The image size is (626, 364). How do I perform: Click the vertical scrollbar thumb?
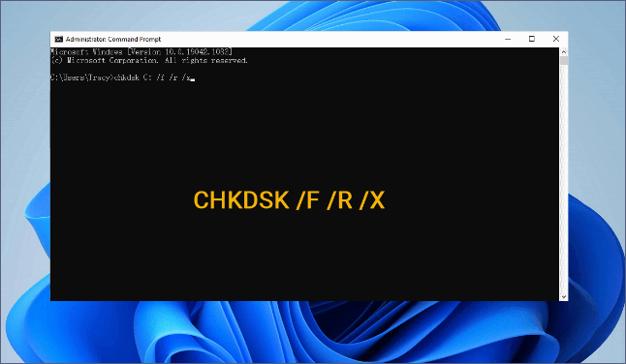[564, 61]
